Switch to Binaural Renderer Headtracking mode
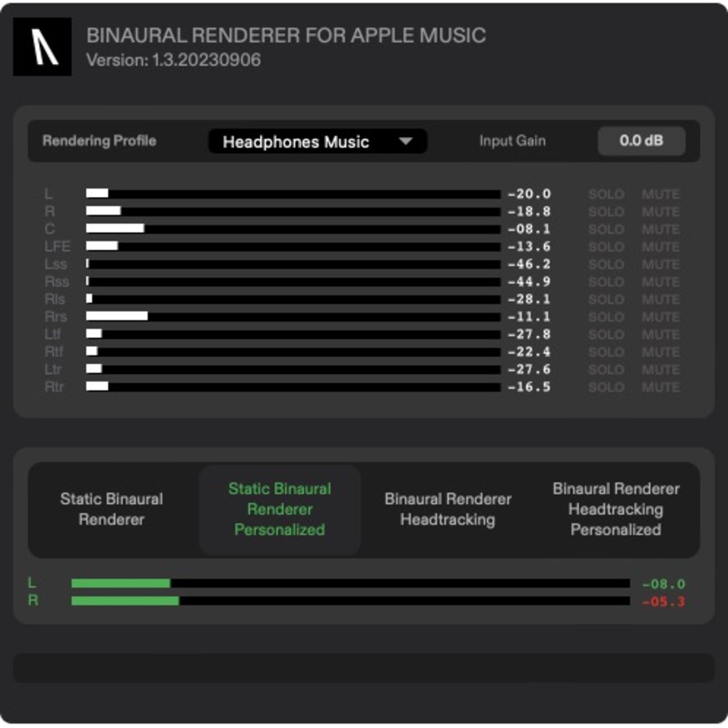The width and height of the screenshot is (728, 728). tap(448, 510)
